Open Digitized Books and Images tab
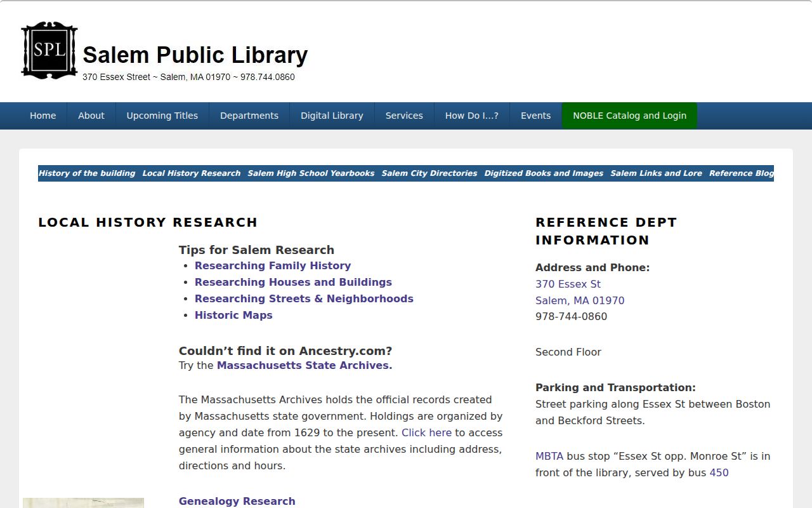The image size is (812, 508). point(544,173)
